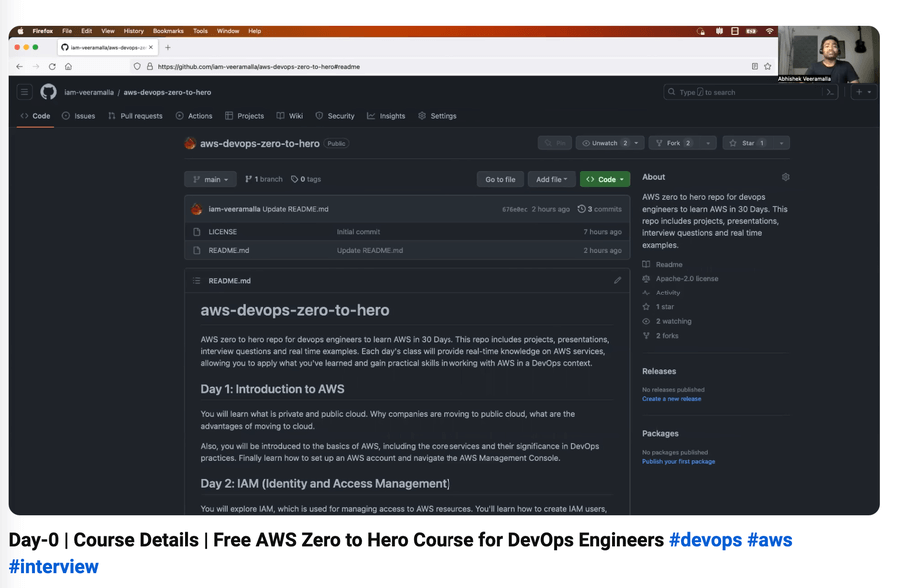This screenshot has width=899, height=588.
Task: Click the commit hash 676e0ec
Action: tap(514, 210)
